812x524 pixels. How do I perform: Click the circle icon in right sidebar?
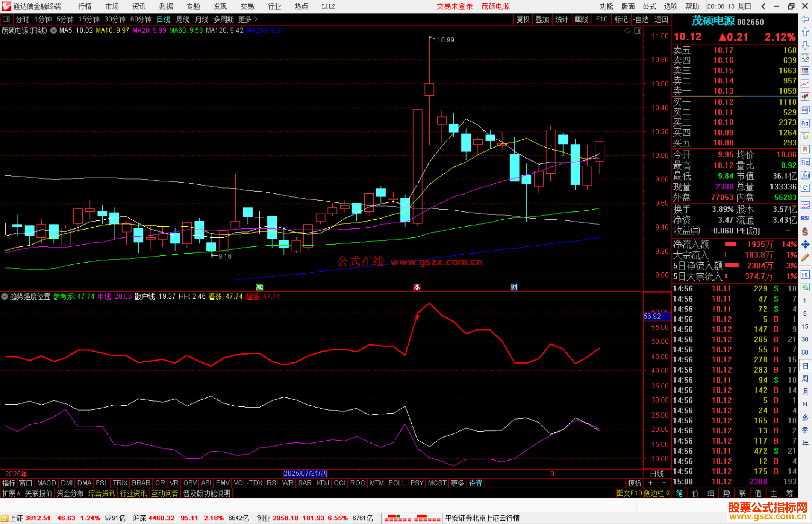[x=805, y=188]
